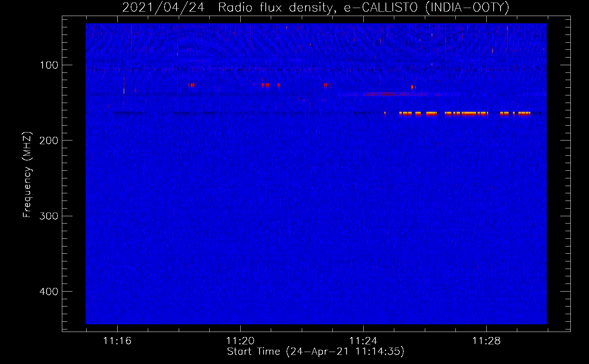Click the 11:16 time tick label
This screenshot has width=589, height=364.
[x=117, y=341]
